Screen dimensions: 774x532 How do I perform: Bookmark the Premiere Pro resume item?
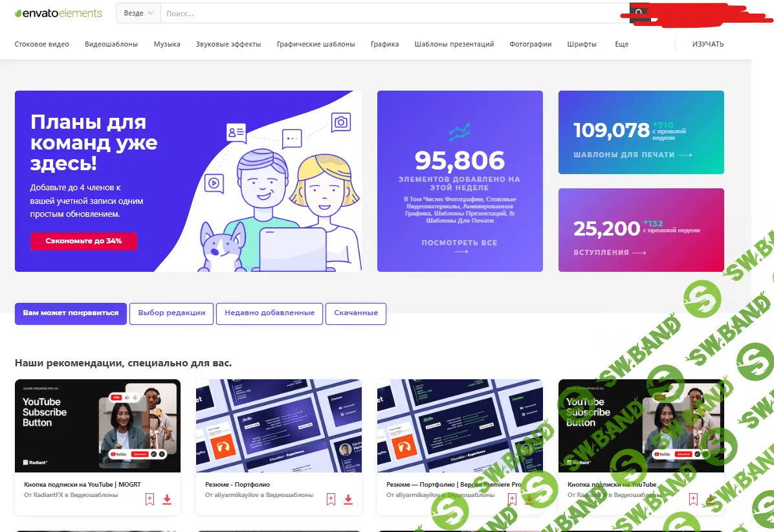pyautogui.click(x=512, y=499)
